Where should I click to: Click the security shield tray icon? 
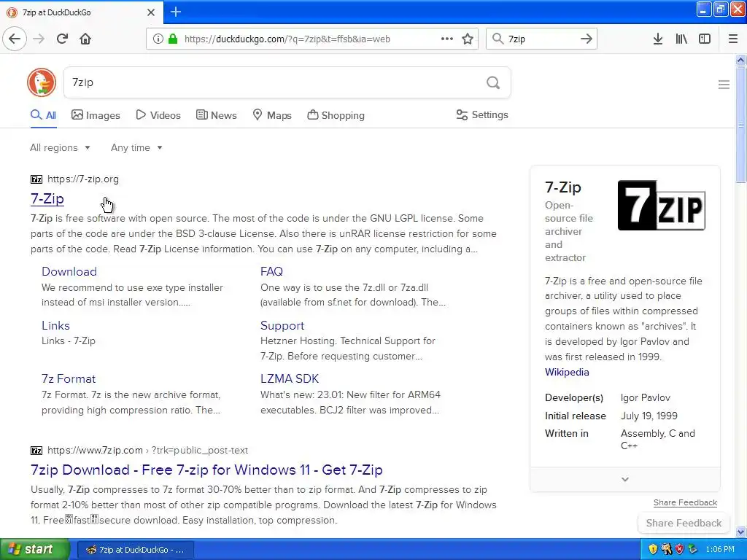(x=653, y=549)
